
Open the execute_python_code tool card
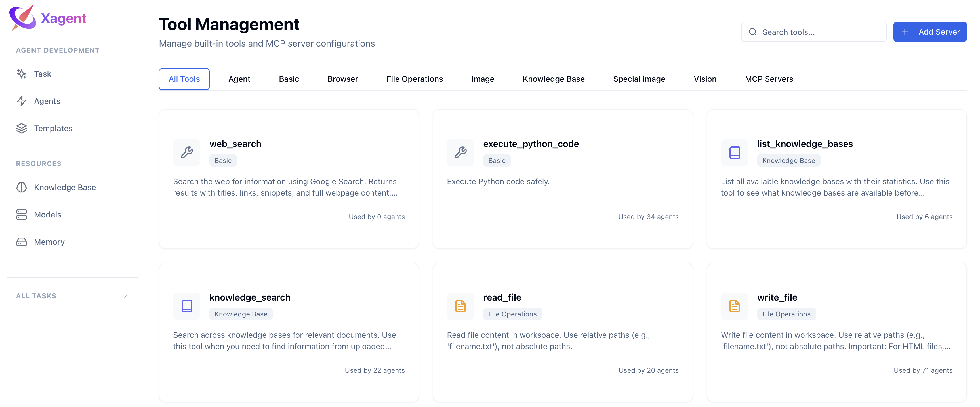[563, 179]
